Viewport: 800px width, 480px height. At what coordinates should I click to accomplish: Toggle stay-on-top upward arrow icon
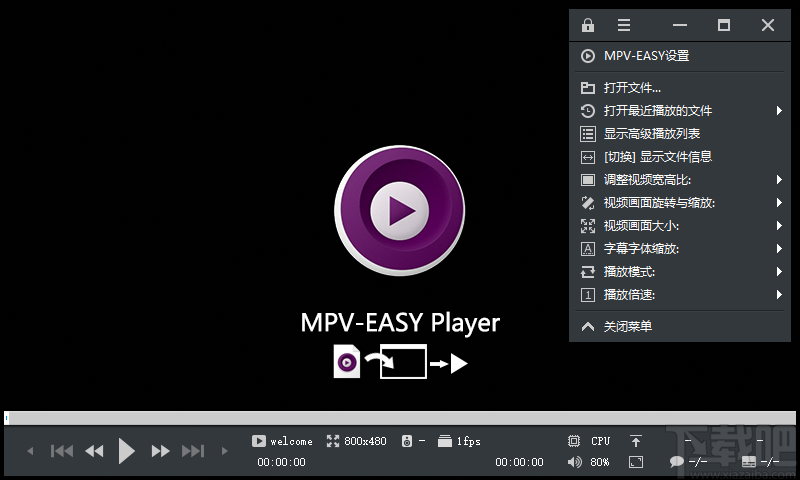coord(636,441)
